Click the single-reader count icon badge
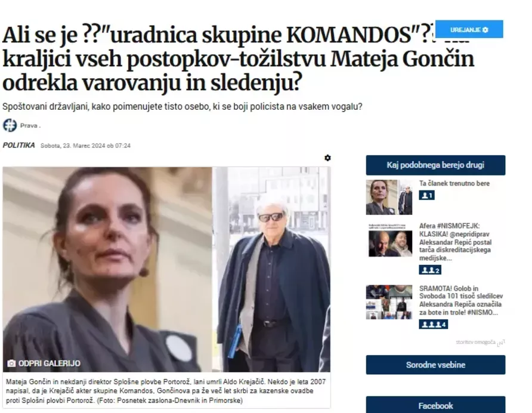Image resolution: width=532 pixels, height=413 pixels. pos(427,195)
